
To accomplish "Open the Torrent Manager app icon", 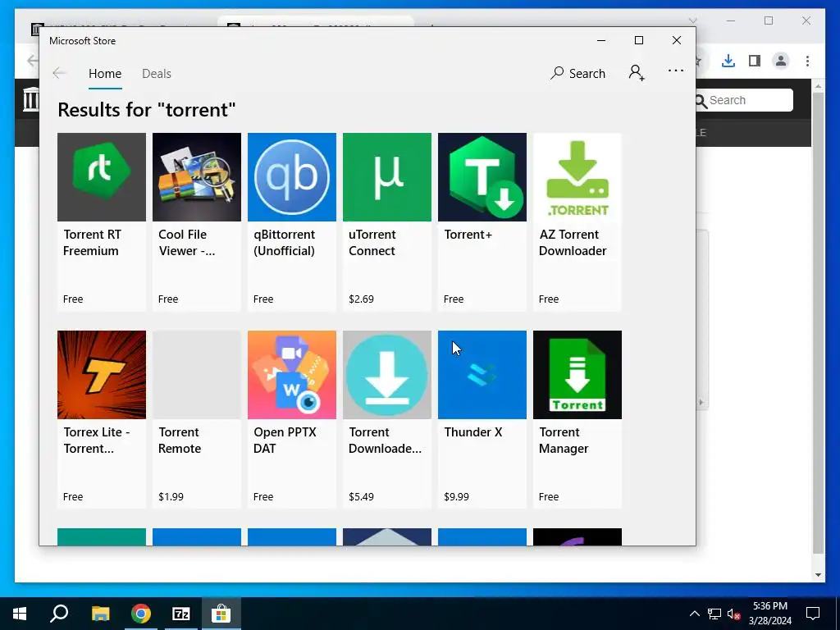I will pyautogui.click(x=577, y=374).
